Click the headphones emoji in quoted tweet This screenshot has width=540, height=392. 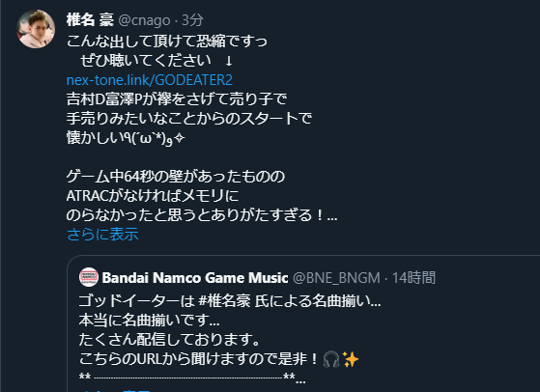pos(331,359)
